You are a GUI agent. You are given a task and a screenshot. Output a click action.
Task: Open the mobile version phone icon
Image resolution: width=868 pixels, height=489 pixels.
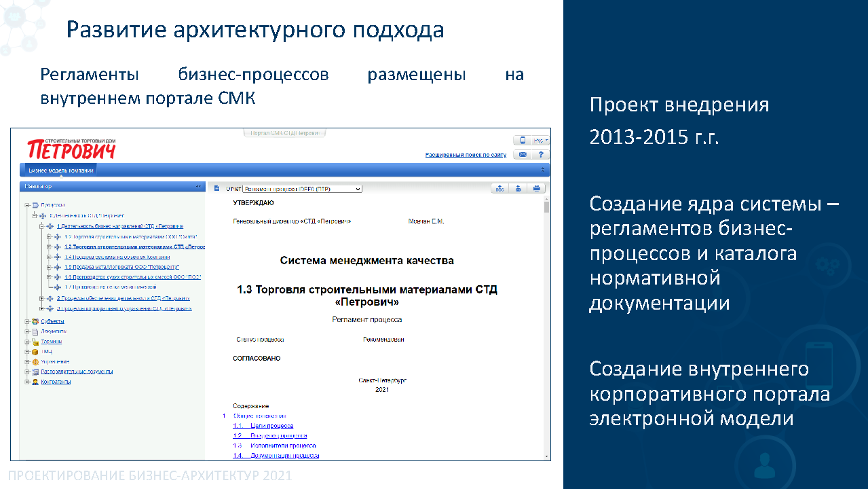pos(522,141)
